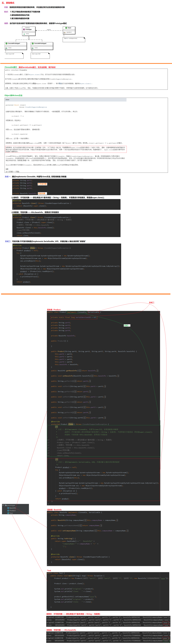Click the Test class icon in project tree
172x644 pixels.
point(8,513)
